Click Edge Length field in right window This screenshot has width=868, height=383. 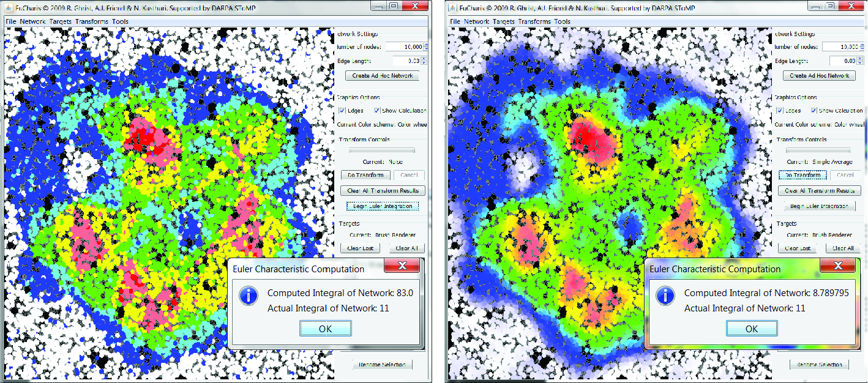click(844, 61)
